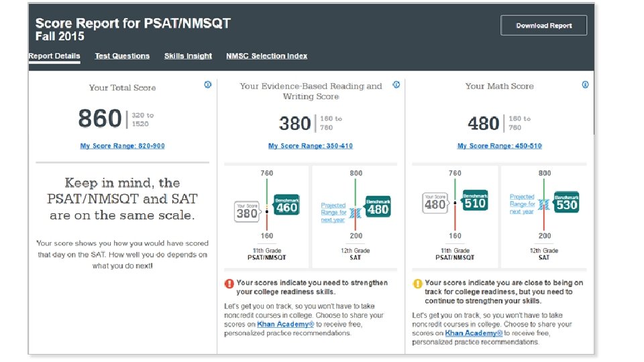Open the info icon for Reading and Writing Score
This screenshot has width=644, height=362.
click(396, 84)
